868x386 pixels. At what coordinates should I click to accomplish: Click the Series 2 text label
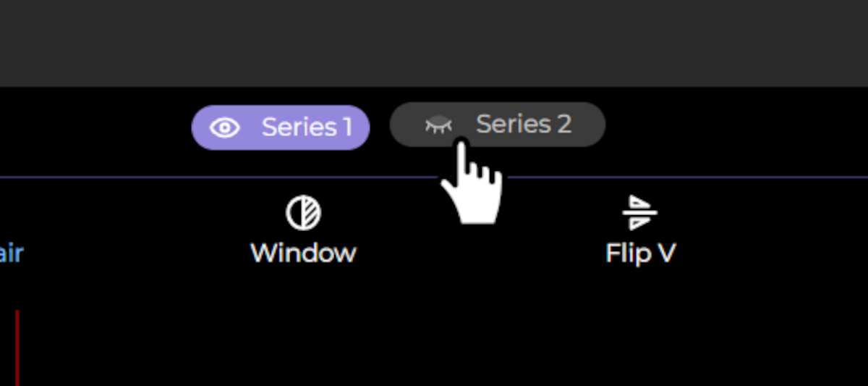[x=524, y=125]
